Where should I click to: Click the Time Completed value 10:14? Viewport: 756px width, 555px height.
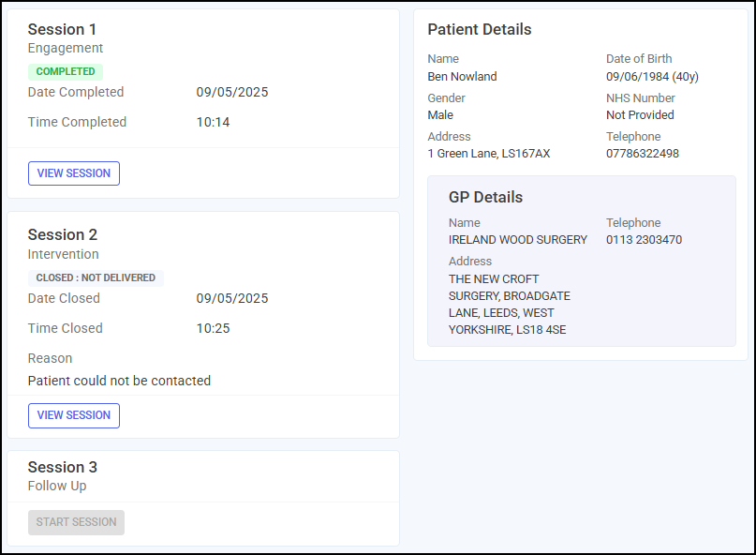coord(213,122)
